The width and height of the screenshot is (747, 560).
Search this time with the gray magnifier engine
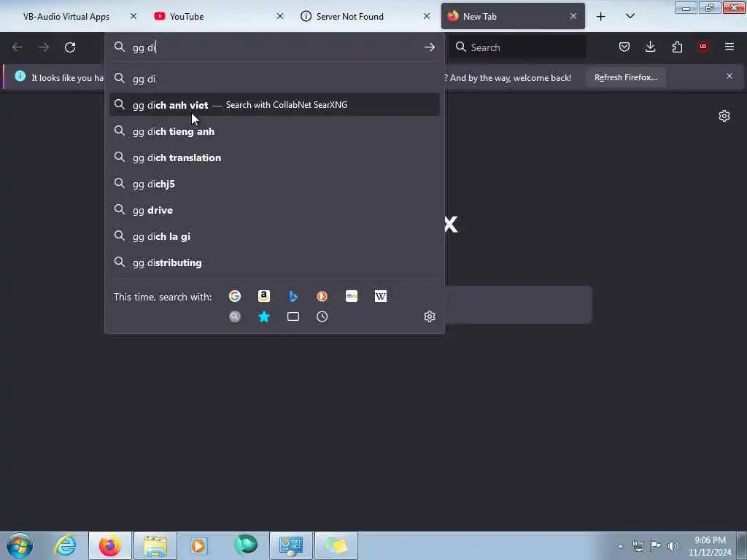pyautogui.click(x=234, y=316)
